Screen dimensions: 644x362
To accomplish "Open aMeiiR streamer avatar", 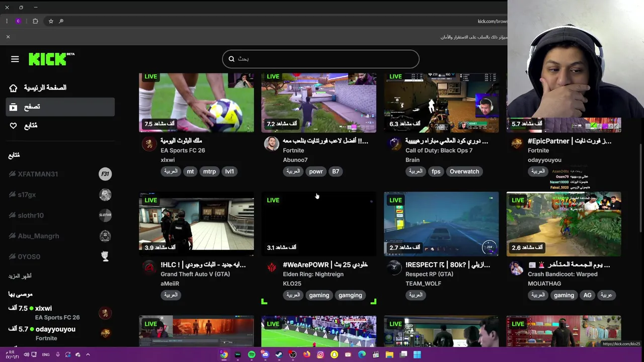I will [149, 267].
